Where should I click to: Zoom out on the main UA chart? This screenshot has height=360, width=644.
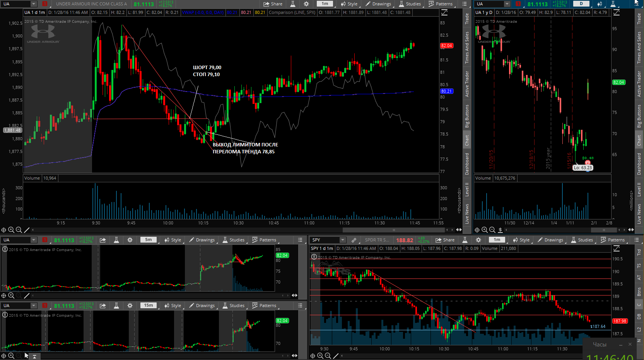pos(19,230)
